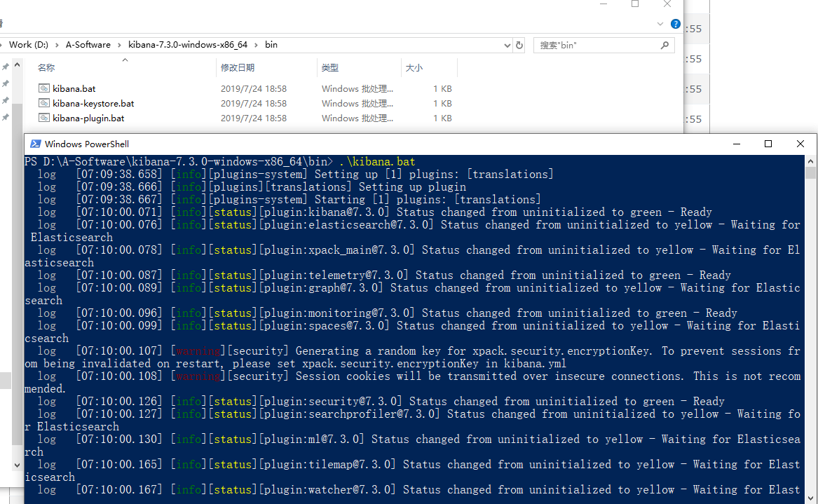Click the search magnifier icon in Explorer
The width and height of the screenshot is (818, 504).
664,46
